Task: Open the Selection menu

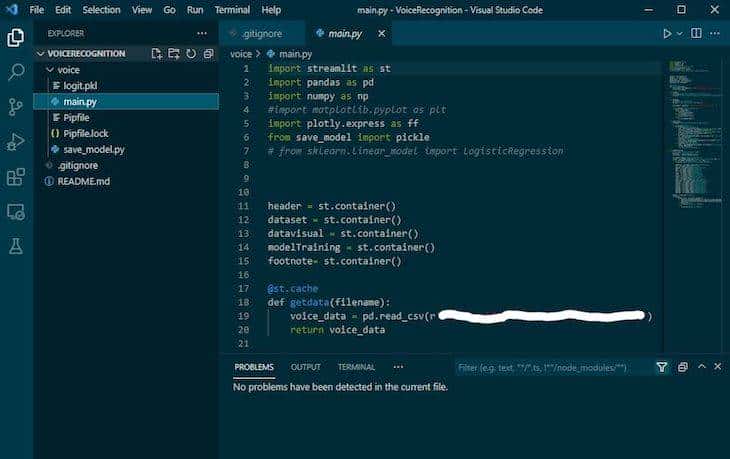Action: 101,10
